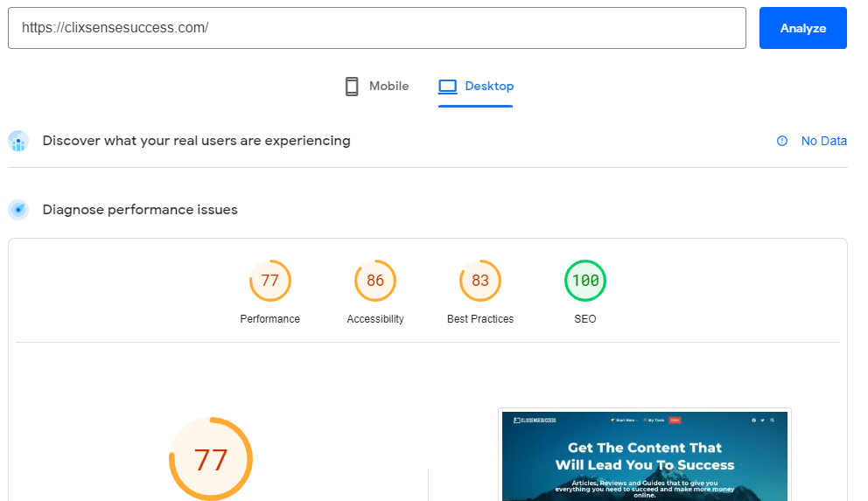Screen dimensions: 868x501
Task: Click the 'Discover what your real users are experiencing' heading
Action: point(197,141)
